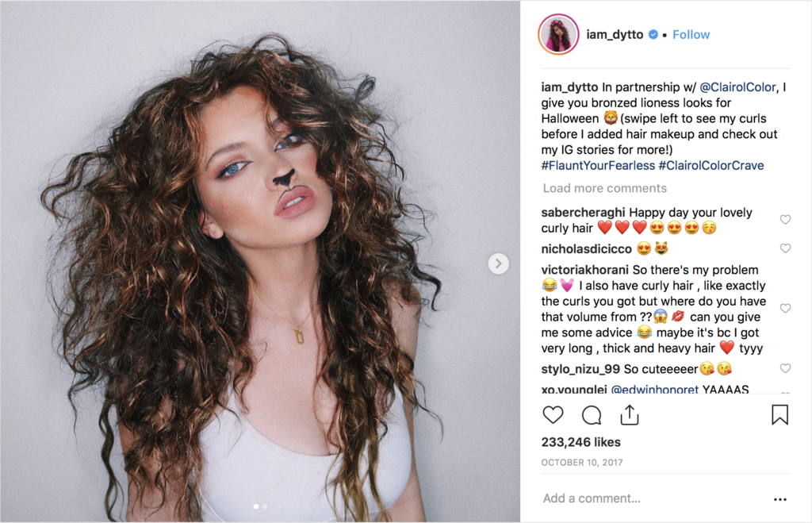The height and width of the screenshot is (523, 812).
Task: Open the #ClairolColorCrave hashtag
Action: click(711, 165)
